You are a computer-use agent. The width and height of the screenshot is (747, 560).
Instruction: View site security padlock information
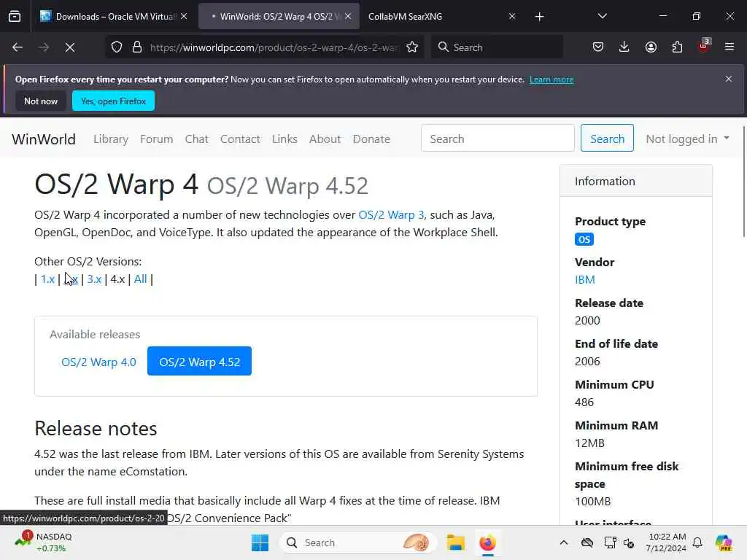pyautogui.click(x=137, y=47)
